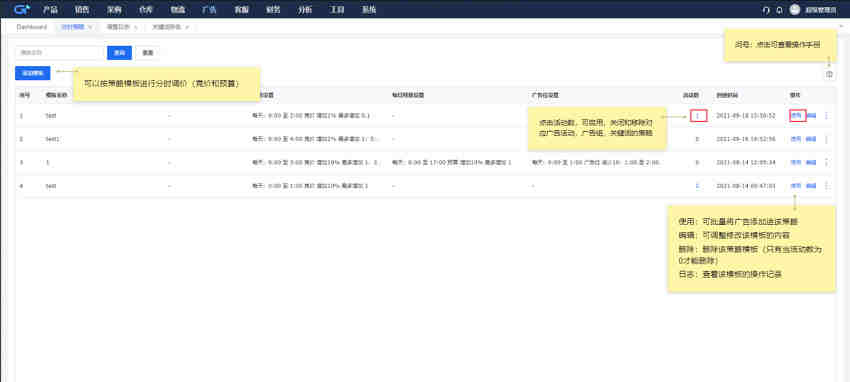This screenshot has width=850, height=382.
Task: Click the 2021-09-14 12:05:34 timestamp cell
Action: tap(746, 162)
